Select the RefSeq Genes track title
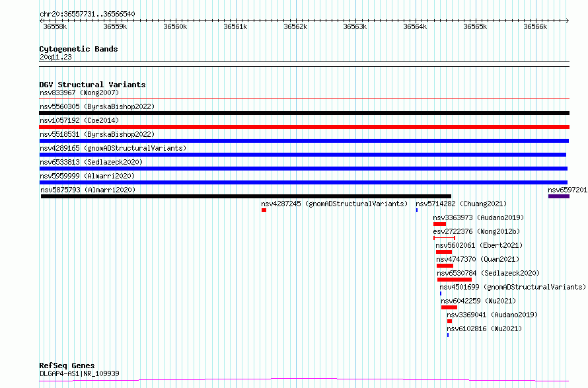Image resolution: width=588 pixels, height=388 pixels. [67, 366]
